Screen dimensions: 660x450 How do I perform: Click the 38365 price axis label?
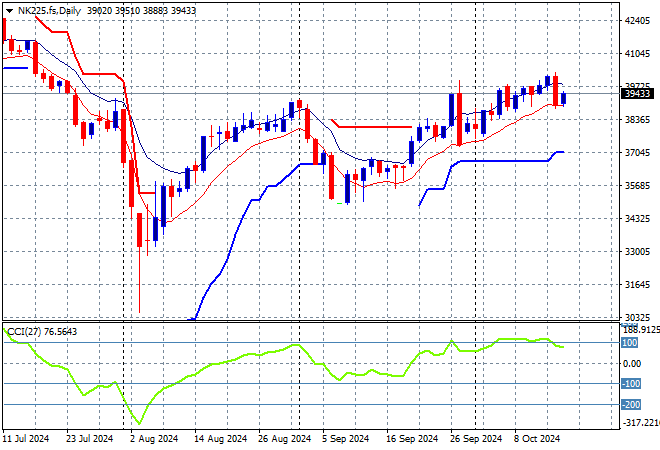[x=637, y=120]
